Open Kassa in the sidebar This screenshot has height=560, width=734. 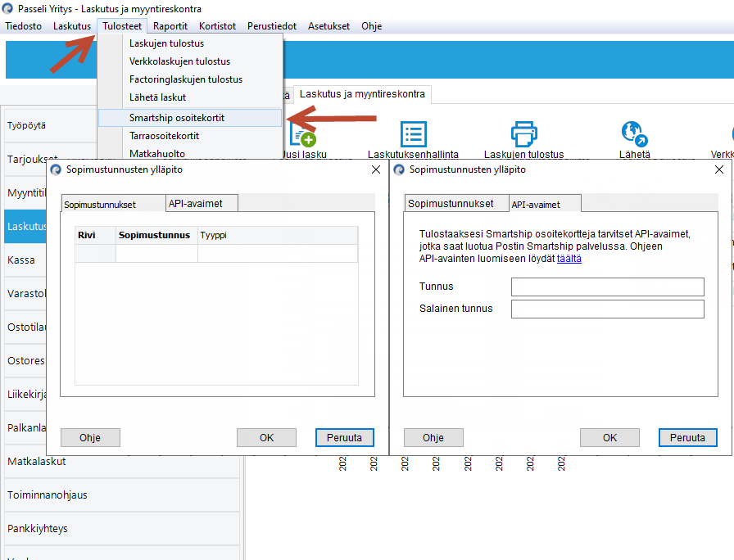[x=25, y=260]
